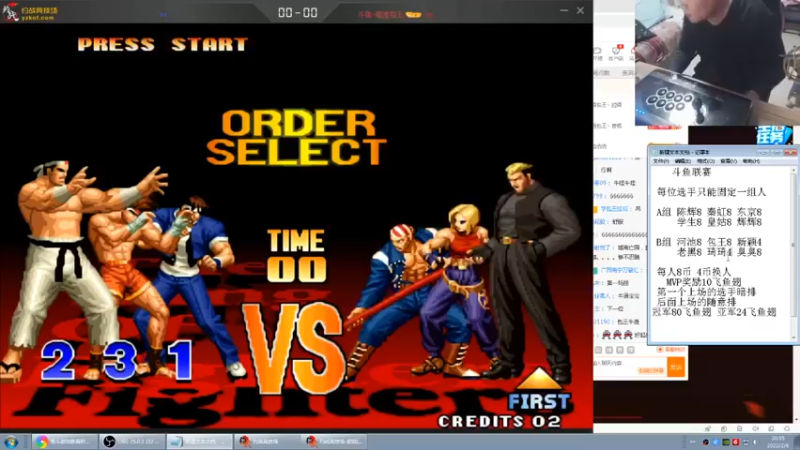Click the 牛哇牛哇 chat message

coord(624,183)
